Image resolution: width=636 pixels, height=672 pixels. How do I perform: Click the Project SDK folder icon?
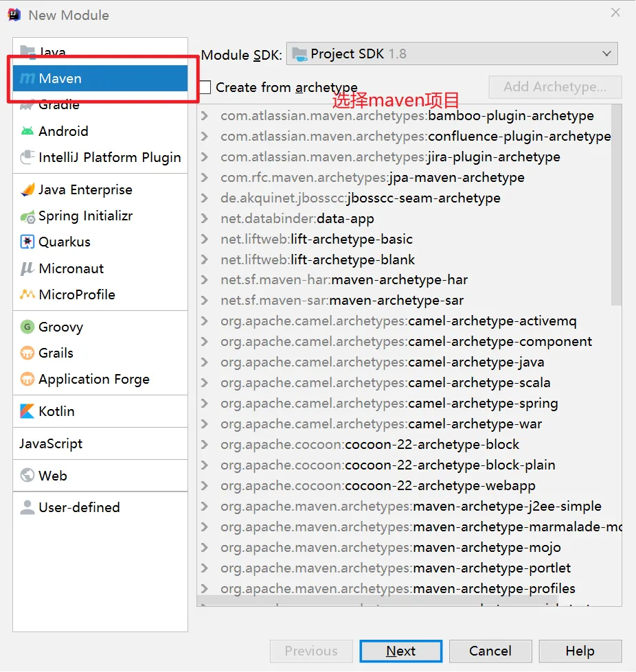pos(299,54)
